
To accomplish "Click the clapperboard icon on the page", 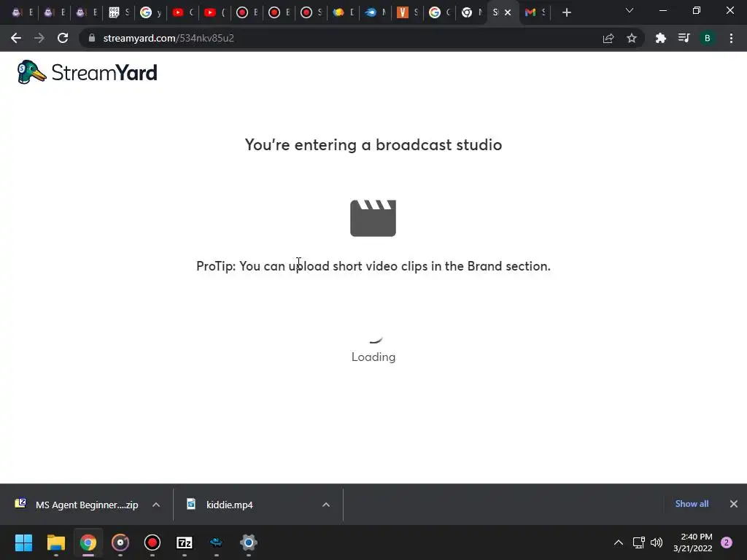I will click(x=373, y=218).
